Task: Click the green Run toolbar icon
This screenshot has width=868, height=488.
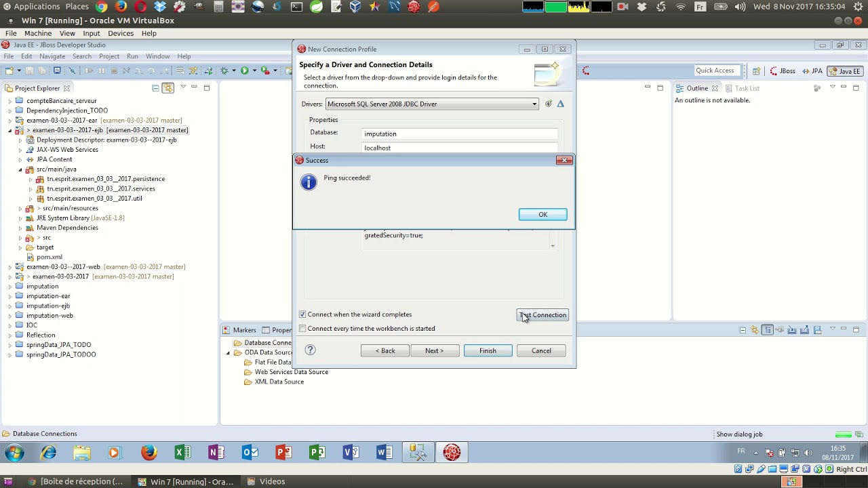Action: [244, 70]
